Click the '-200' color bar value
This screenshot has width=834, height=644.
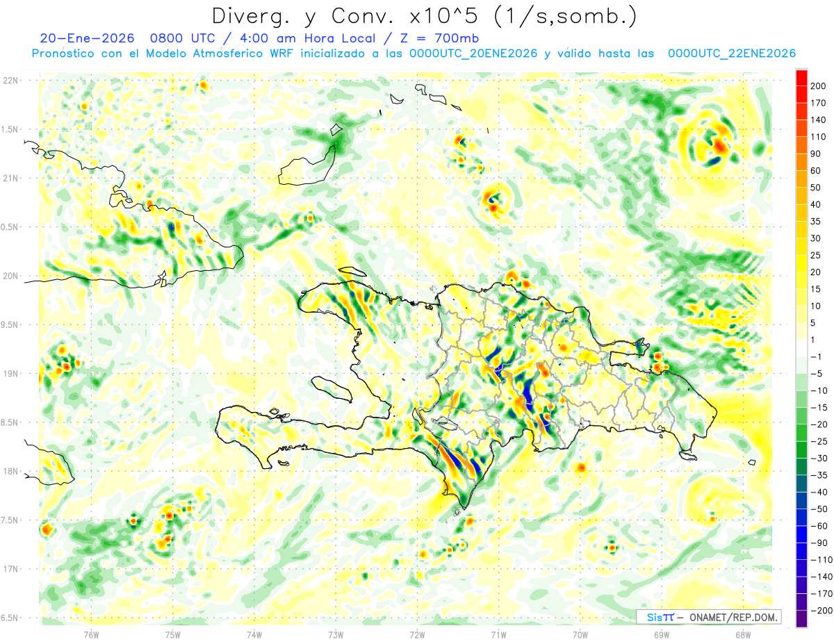click(x=820, y=611)
